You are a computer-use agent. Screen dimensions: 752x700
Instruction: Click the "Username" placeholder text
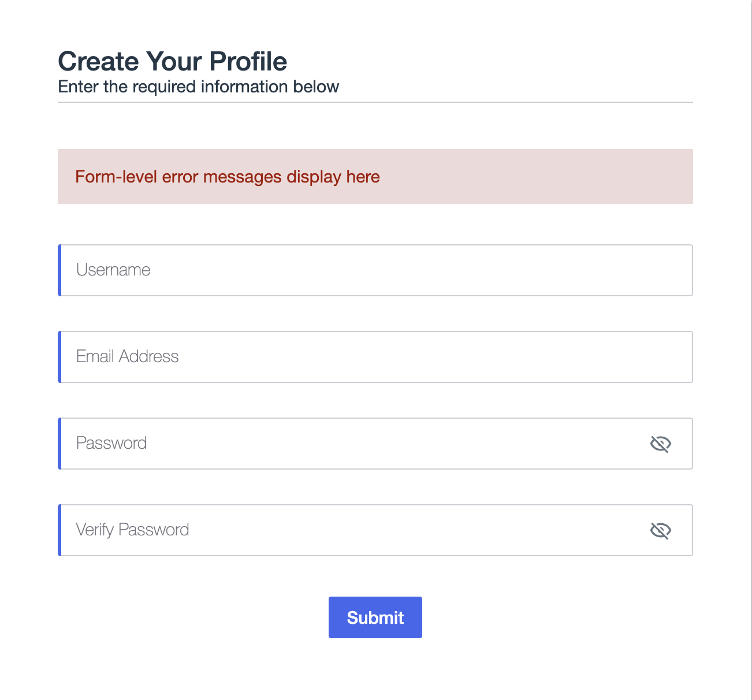pyautogui.click(x=113, y=270)
